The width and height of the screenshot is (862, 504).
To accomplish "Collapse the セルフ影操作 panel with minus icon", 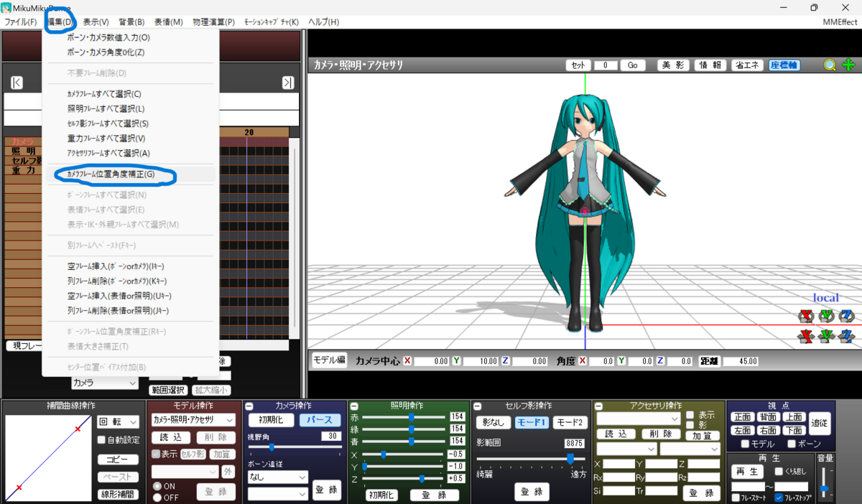I will pyautogui.click(x=477, y=406).
